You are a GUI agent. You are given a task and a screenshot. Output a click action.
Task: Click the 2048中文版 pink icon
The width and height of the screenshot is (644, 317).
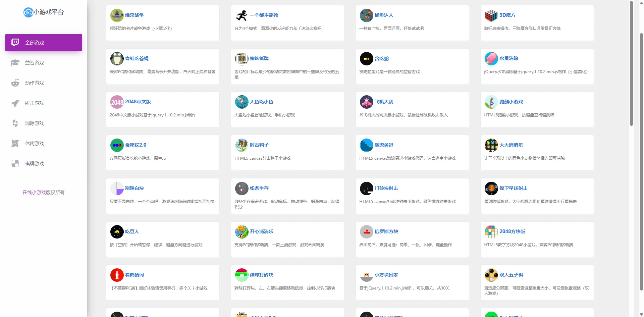click(117, 102)
